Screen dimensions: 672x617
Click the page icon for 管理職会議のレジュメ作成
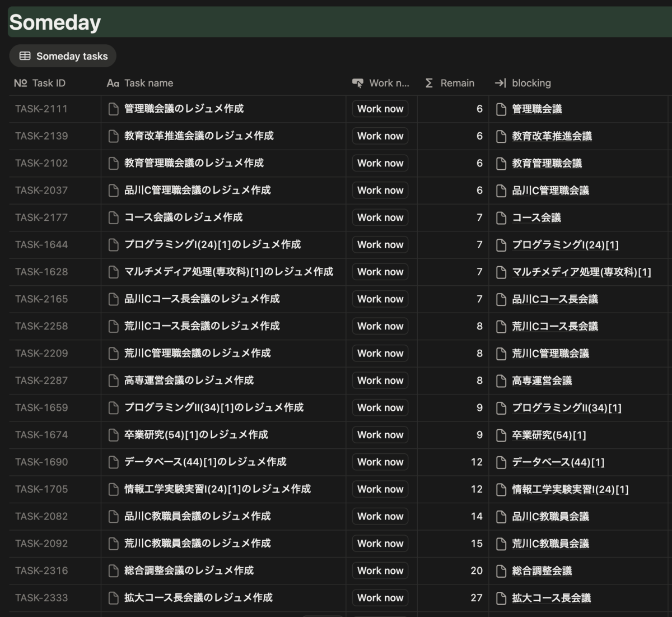(113, 109)
